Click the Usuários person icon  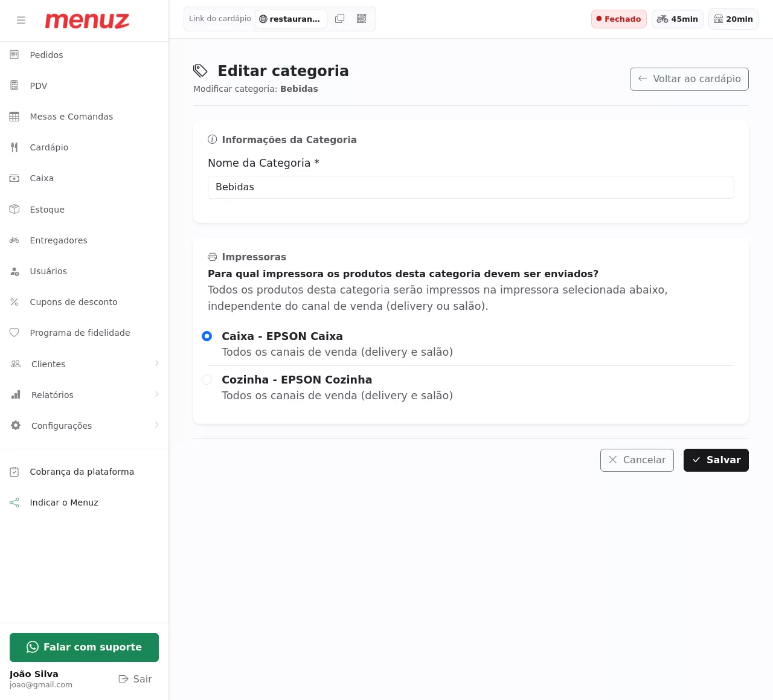tap(14, 271)
